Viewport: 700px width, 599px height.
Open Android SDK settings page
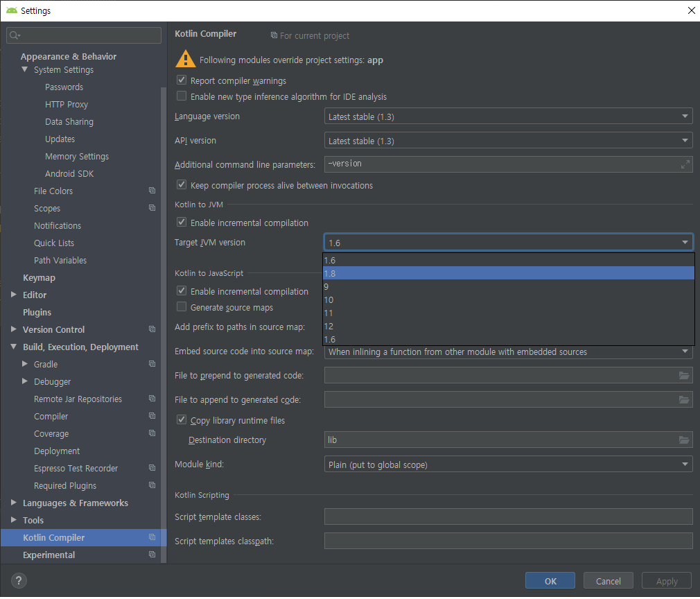coord(69,173)
